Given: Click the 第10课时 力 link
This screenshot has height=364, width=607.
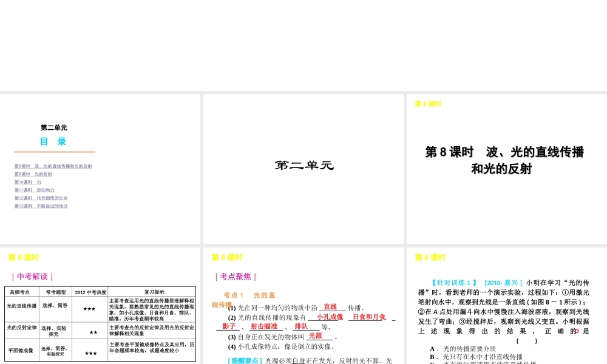Looking at the screenshot, I should (27, 182).
